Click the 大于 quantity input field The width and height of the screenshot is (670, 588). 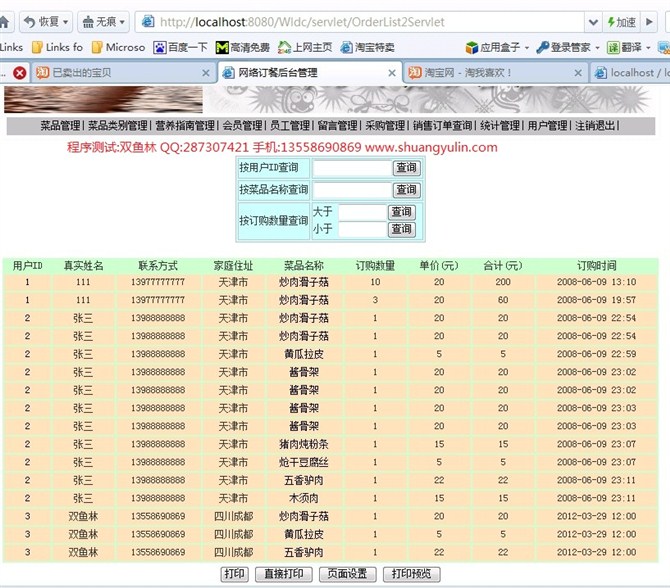(362, 212)
